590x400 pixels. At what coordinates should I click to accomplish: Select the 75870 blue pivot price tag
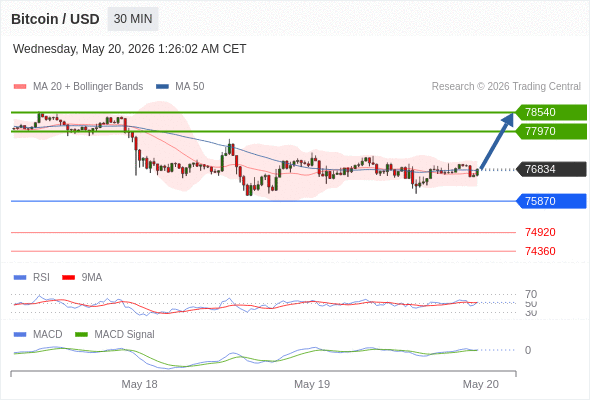click(x=550, y=201)
